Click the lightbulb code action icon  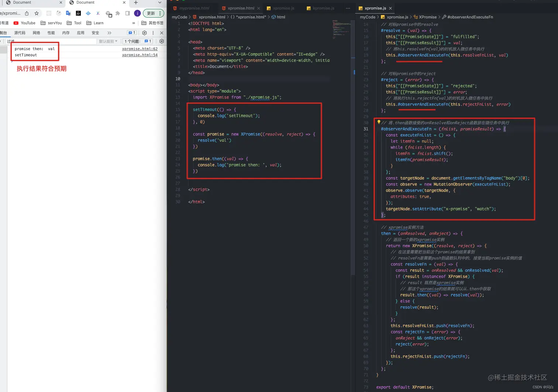[379, 122]
